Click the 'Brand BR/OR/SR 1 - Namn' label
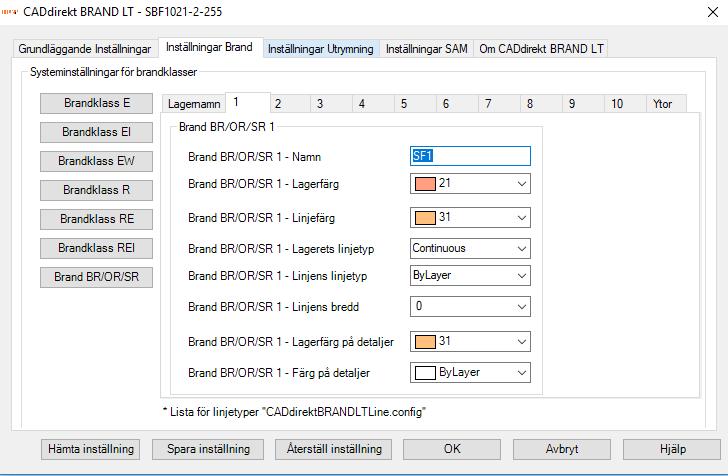This screenshot has width=728, height=476. pos(254,157)
